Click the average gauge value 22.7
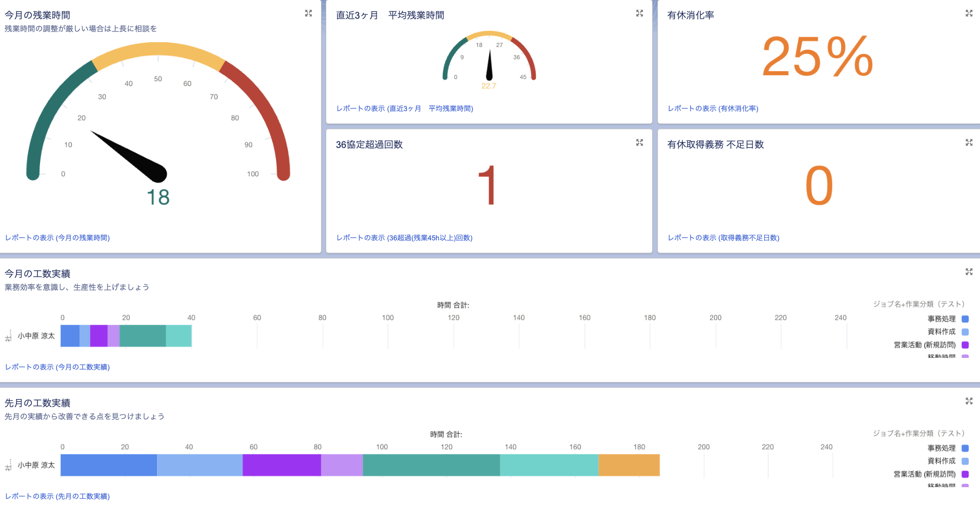 pyautogui.click(x=489, y=86)
